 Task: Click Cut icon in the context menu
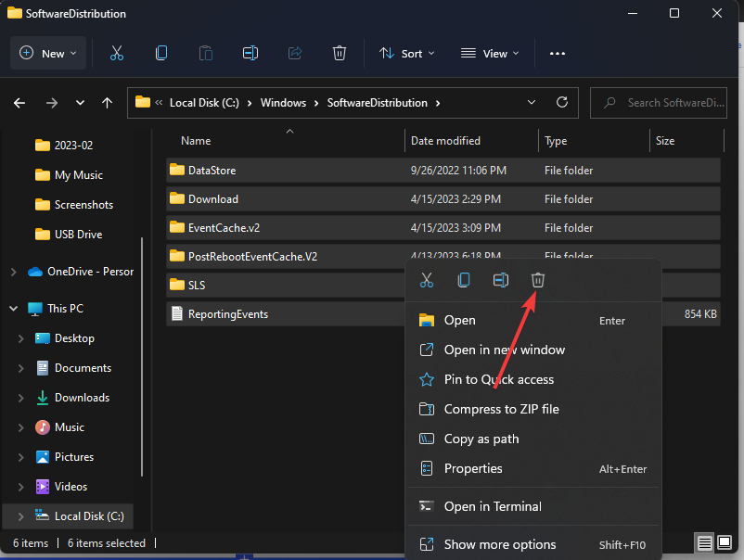click(427, 280)
